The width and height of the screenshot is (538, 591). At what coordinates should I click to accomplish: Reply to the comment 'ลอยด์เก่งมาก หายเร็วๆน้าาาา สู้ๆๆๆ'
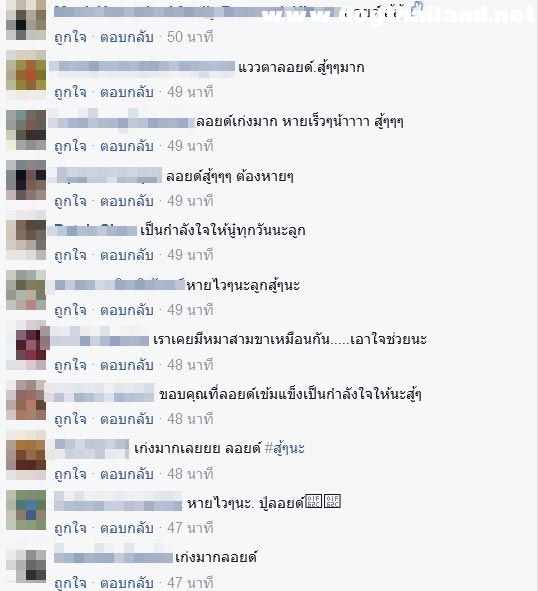coord(127,146)
